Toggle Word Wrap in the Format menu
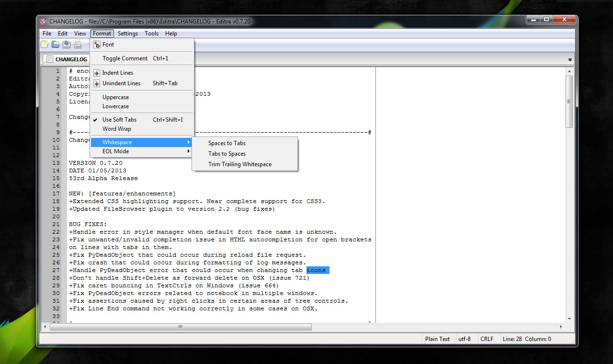The width and height of the screenshot is (613, 364). (142, 129)
